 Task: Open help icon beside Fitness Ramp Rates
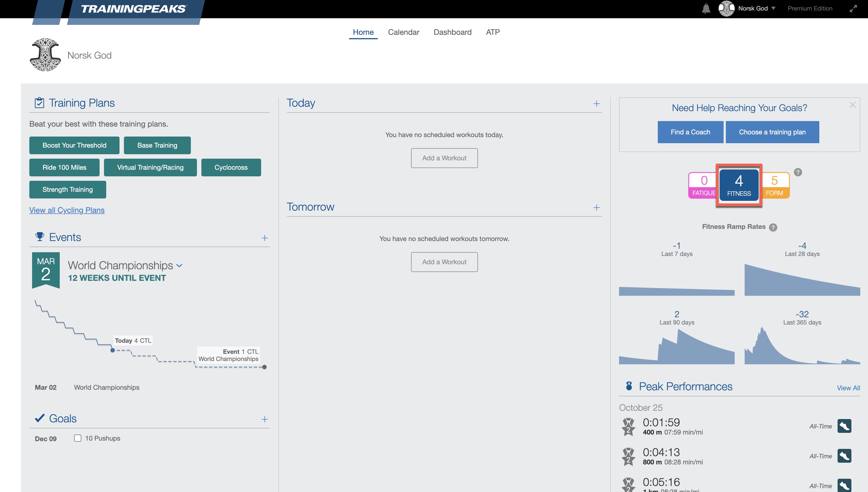click(x=773, y=227)
